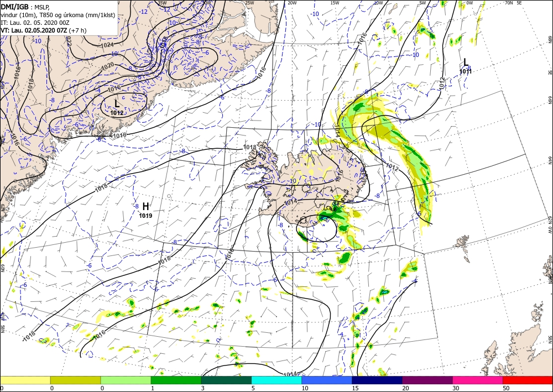Click the light yellow legend swatch
This screenshot has height=392, width=553.
point(25,380)
